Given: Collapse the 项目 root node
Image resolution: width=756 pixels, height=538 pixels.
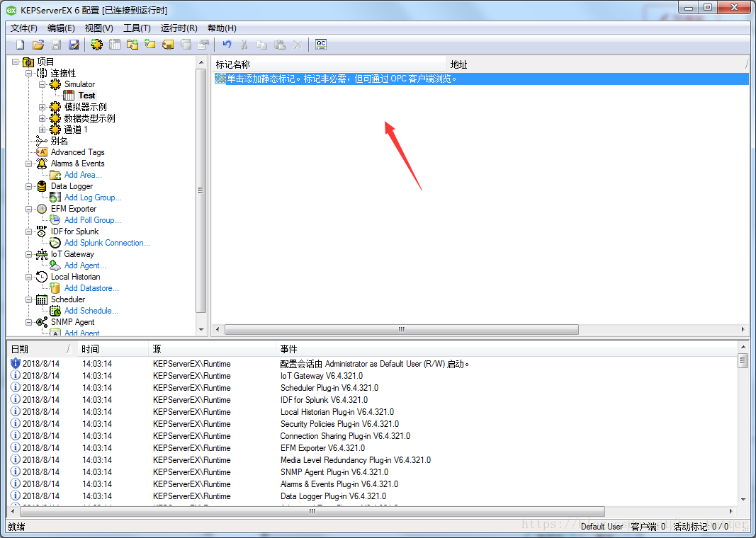Looking at the screenshot, I should [x=16, y=62].
